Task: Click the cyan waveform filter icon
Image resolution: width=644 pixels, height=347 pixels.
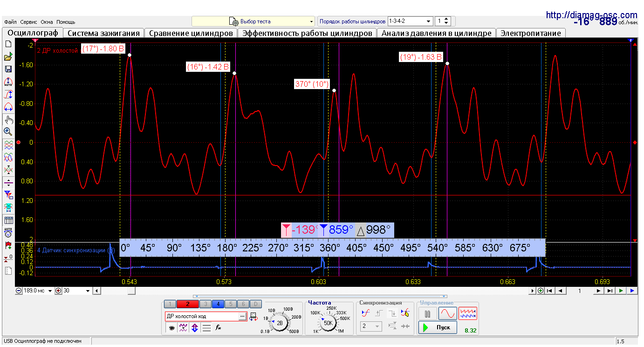Action: point(8,207)
